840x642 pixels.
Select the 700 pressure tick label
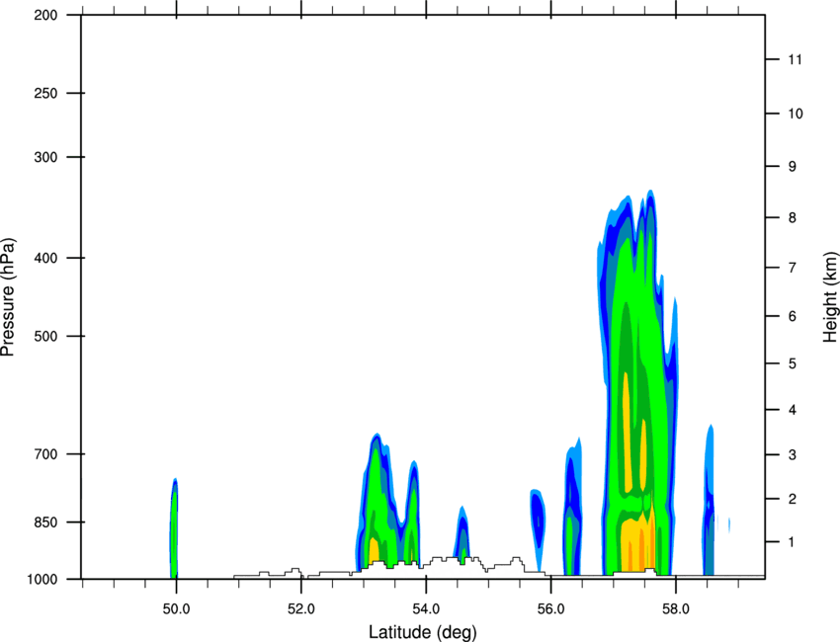45,454
